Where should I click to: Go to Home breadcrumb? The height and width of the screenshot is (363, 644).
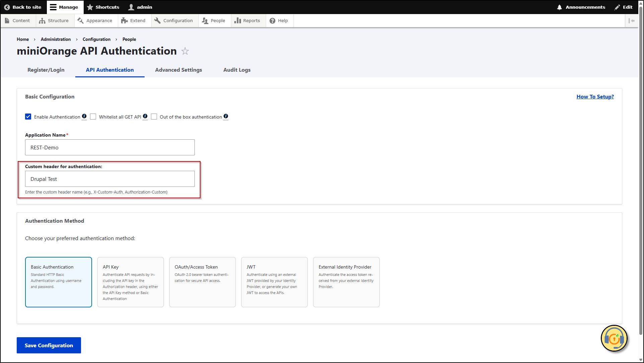(x=23, y=39)
